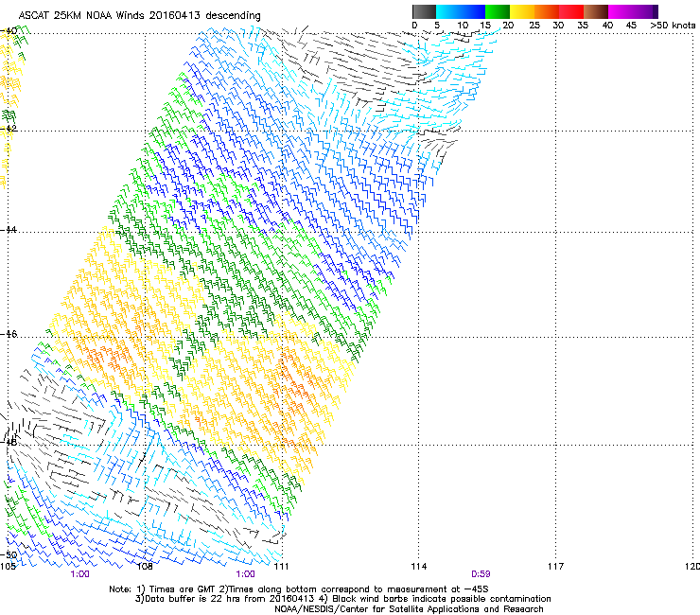Click the 'NOAA/NESDIS/Center for Satellite Applications and Research' credit
700x615 pixels.
[x=409, y=609]
